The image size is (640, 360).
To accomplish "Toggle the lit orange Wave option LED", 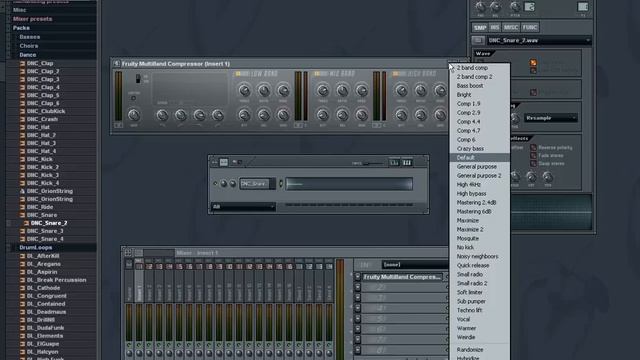I will coord(533,62).
